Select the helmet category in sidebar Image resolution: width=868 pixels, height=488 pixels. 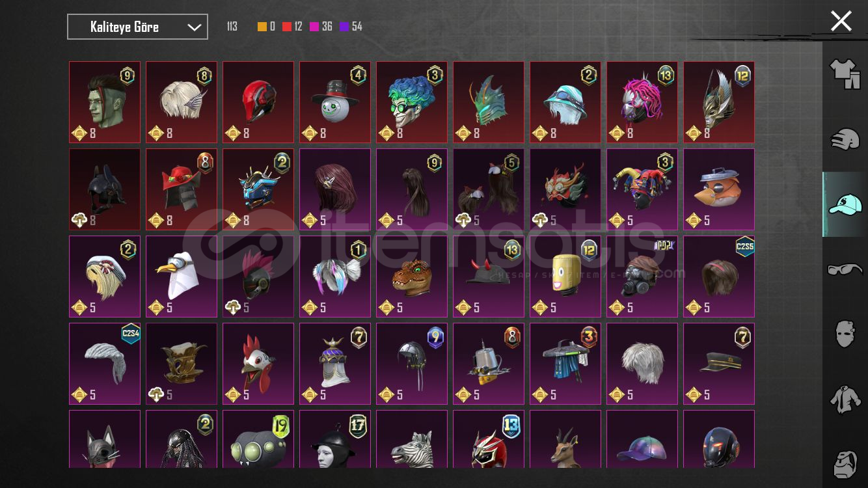845,139
